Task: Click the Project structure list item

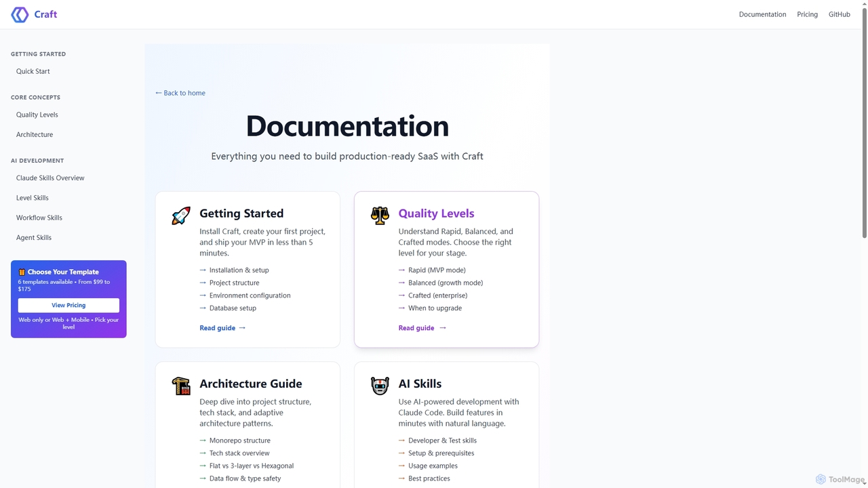Action: (229, 283)
